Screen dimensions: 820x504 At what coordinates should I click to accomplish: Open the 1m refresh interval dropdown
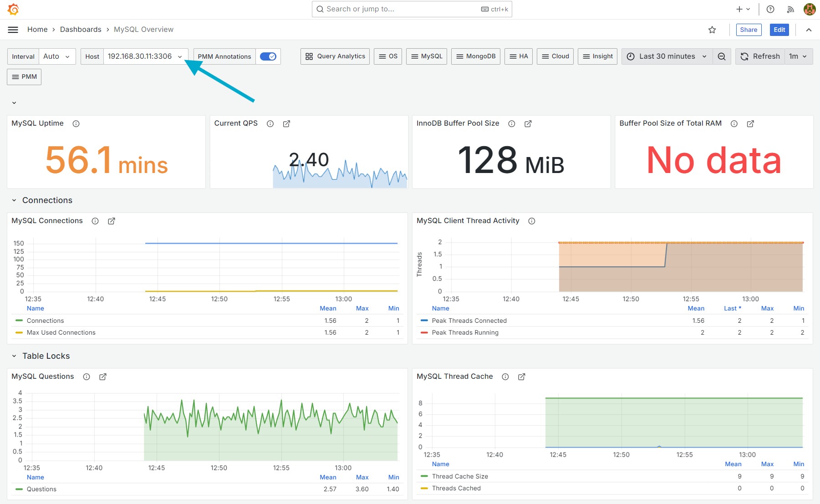[x=799, y=56]
